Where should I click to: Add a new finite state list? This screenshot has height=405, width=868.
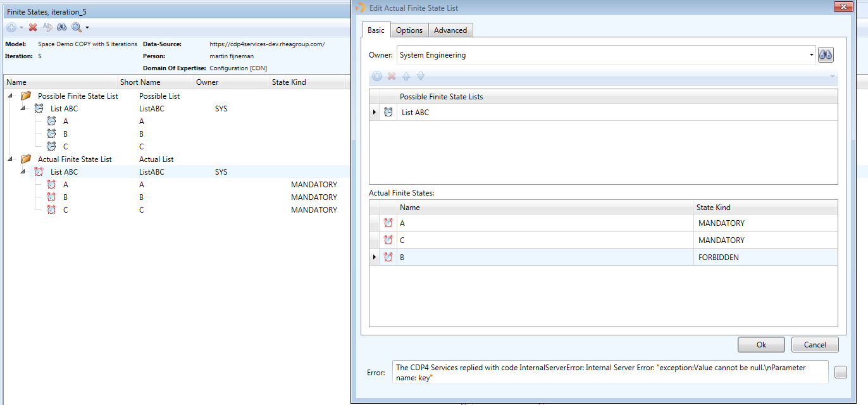(x=11, y=27)
